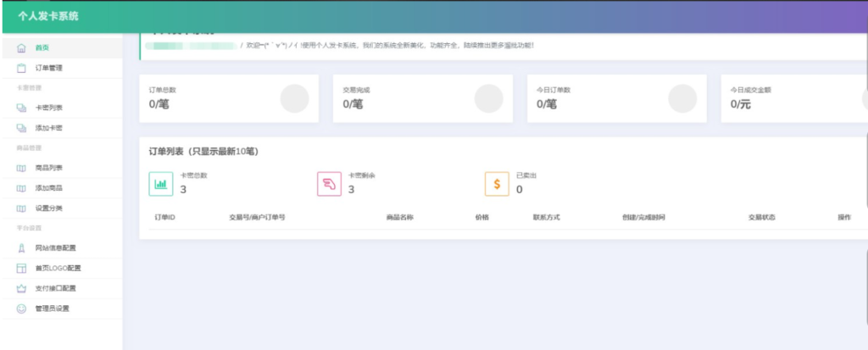Open 设置分类 page
Screen dimensions: 868x350
[61, 208]
